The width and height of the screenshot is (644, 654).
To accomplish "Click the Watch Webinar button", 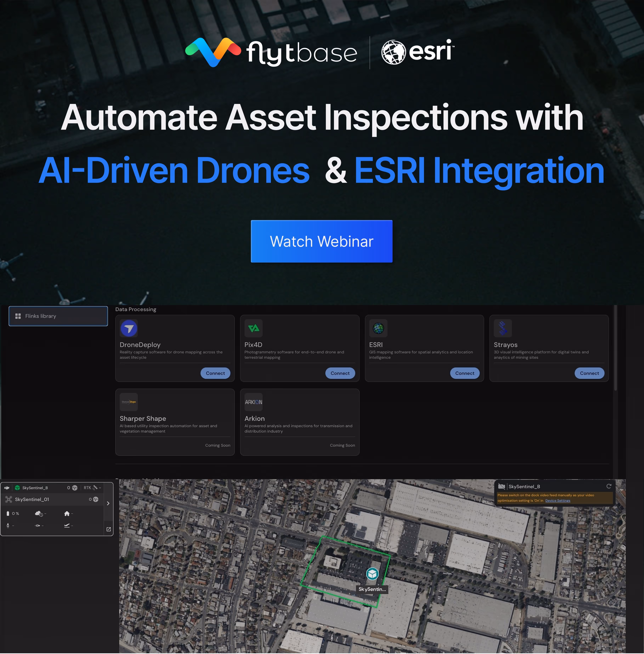I will click(321, 241).
